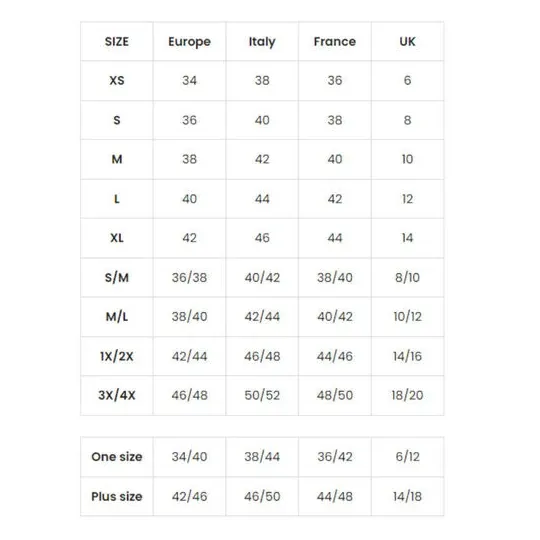Viewport: 540px width, 540px height.
Task: Select France value 38 for size S
Action: click(x=335, y=121)
